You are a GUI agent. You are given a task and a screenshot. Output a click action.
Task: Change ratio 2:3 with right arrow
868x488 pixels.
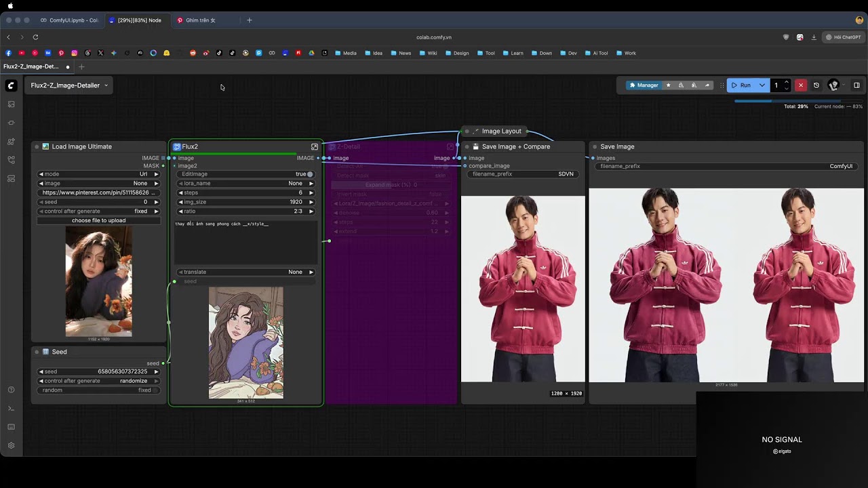click(x=311, y=211)
